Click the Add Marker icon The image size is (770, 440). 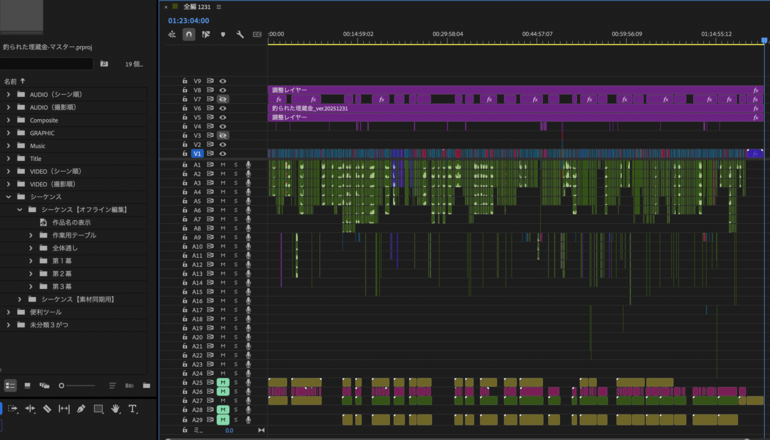point(222,34)
